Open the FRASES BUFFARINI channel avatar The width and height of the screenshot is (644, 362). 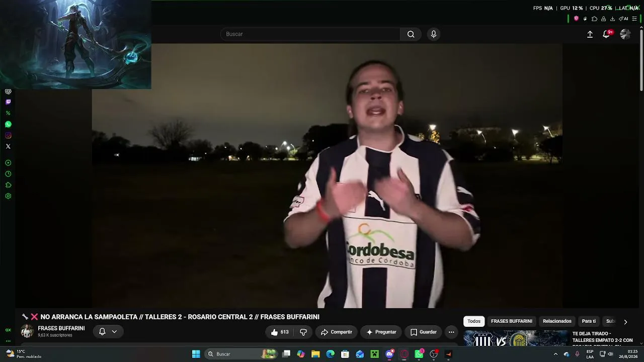[x=27, y=331]
